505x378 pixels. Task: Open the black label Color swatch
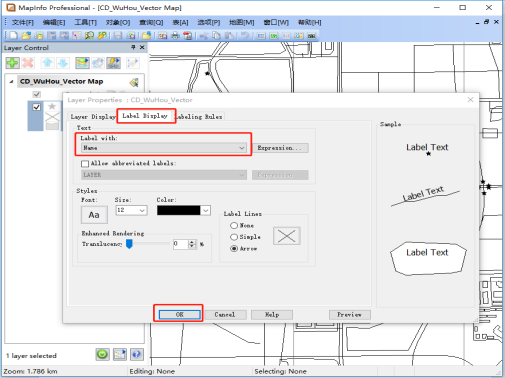(184, 210)
